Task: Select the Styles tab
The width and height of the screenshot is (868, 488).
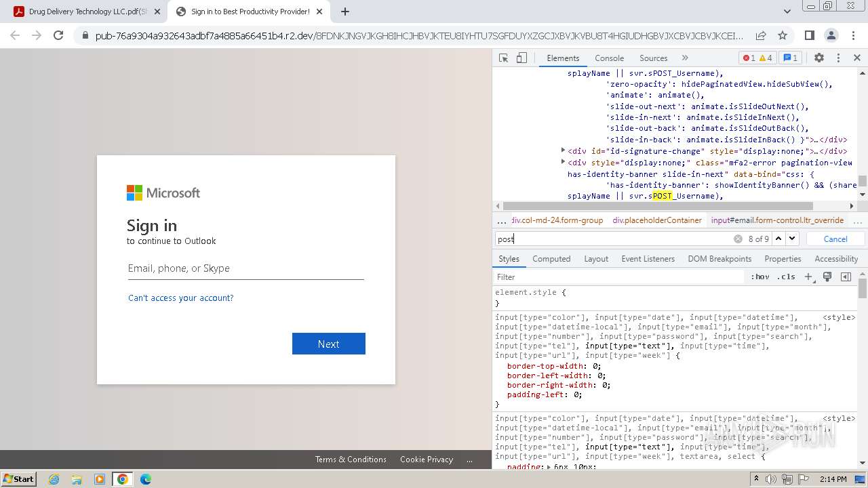Action: pyautogui.click(x=509, y=259)
